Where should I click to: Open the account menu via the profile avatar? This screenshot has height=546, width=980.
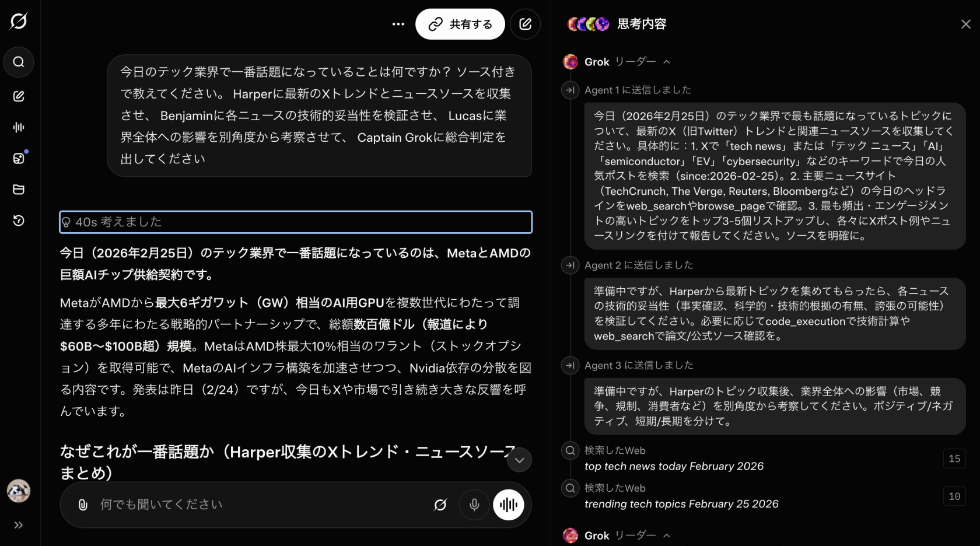(x=19, y=492)
